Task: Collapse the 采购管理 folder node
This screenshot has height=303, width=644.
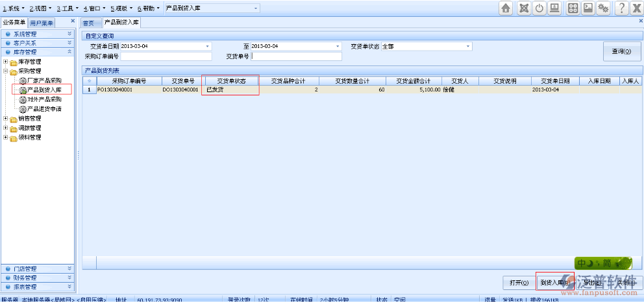Action: [5, 71]
